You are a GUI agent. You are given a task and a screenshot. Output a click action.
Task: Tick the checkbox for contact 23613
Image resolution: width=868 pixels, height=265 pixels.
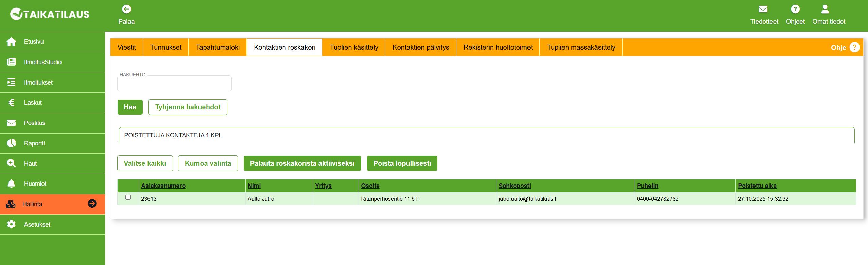click(128, 197)
